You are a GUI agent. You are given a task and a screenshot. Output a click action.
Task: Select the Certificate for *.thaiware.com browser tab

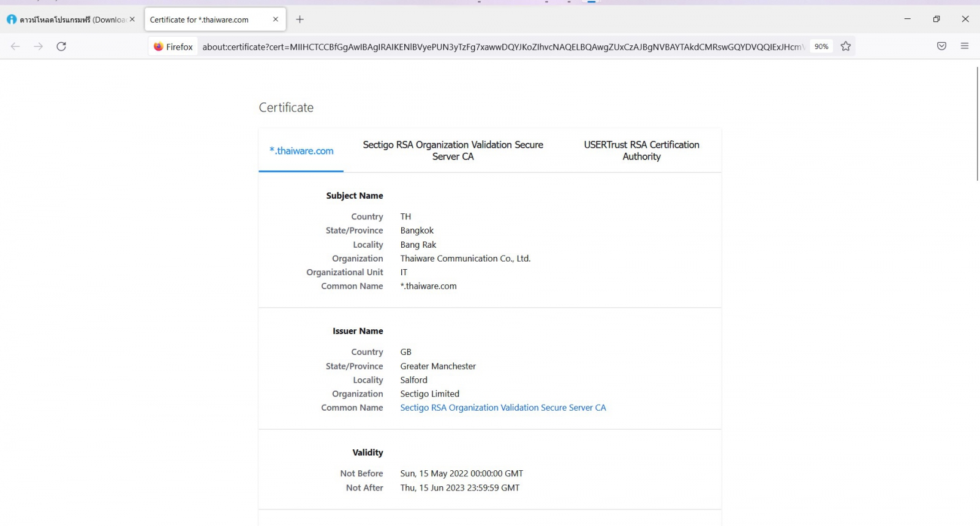pos(215,20)
